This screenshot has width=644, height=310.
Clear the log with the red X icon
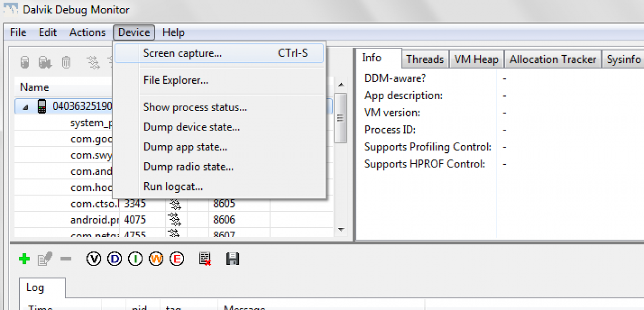coord(204,260)
